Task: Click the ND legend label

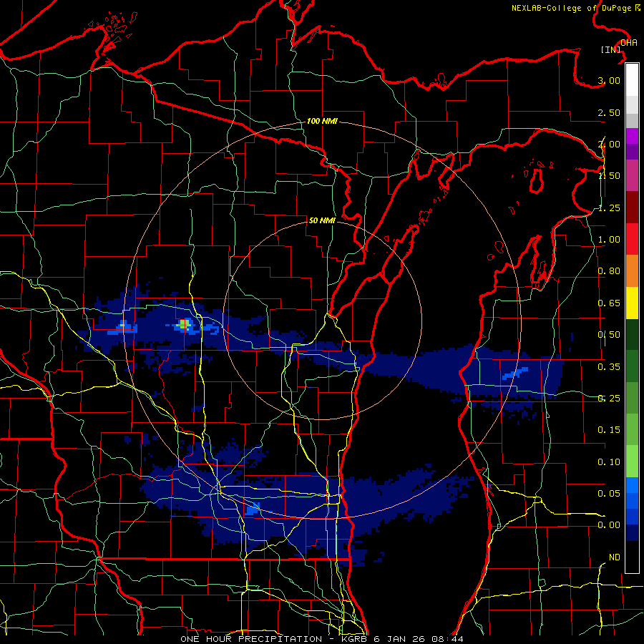Action: (x=615, y=557)
